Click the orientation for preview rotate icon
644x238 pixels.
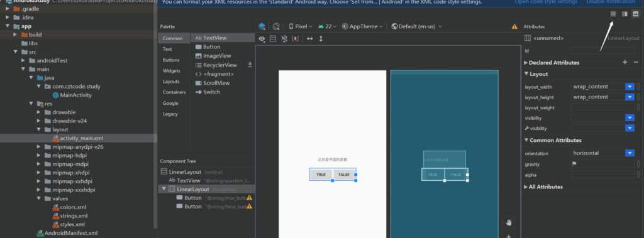click(276, 26)
